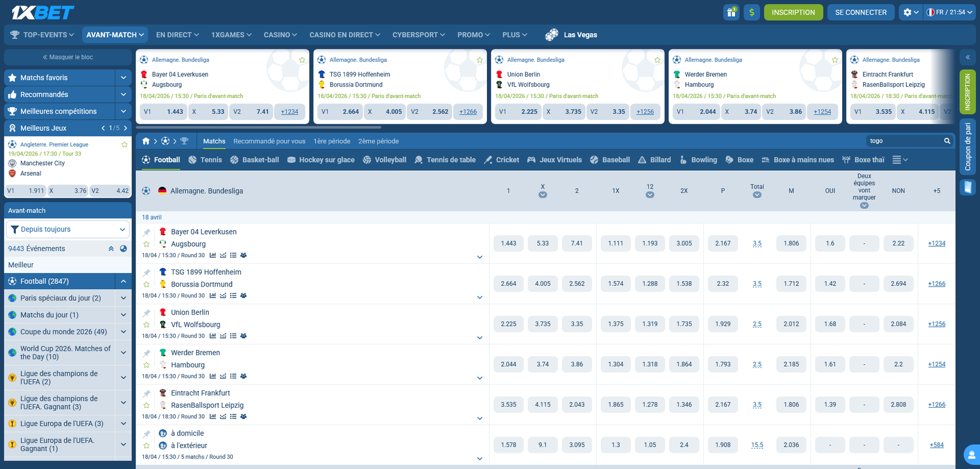
Task: Open the blue book icon on right sidebar
Action: 968,187
